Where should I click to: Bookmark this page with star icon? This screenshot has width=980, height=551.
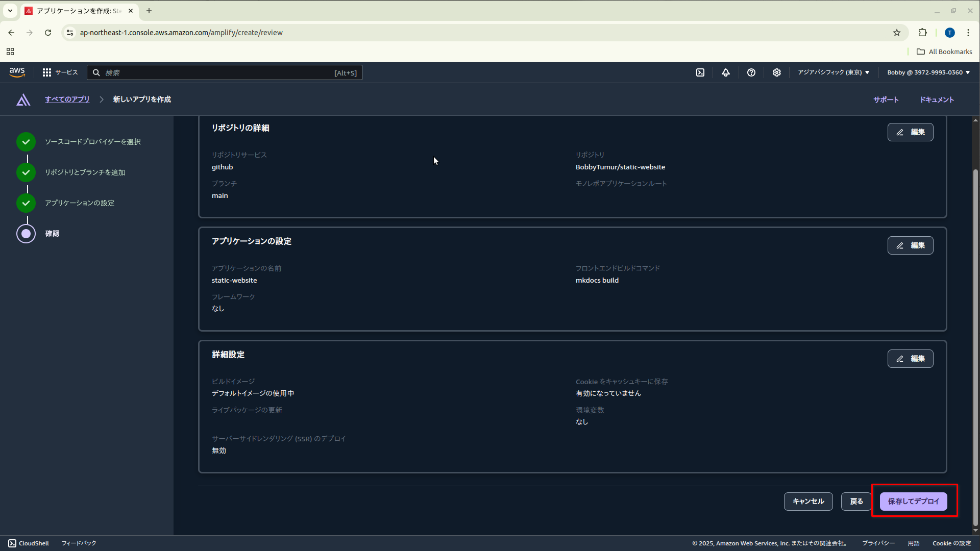897,33
